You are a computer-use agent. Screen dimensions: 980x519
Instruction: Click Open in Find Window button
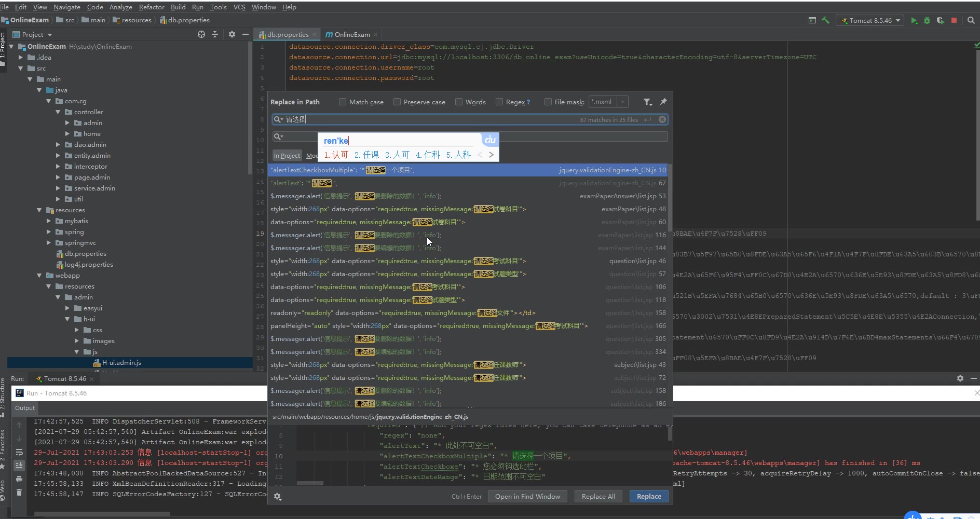coord(527,497)
